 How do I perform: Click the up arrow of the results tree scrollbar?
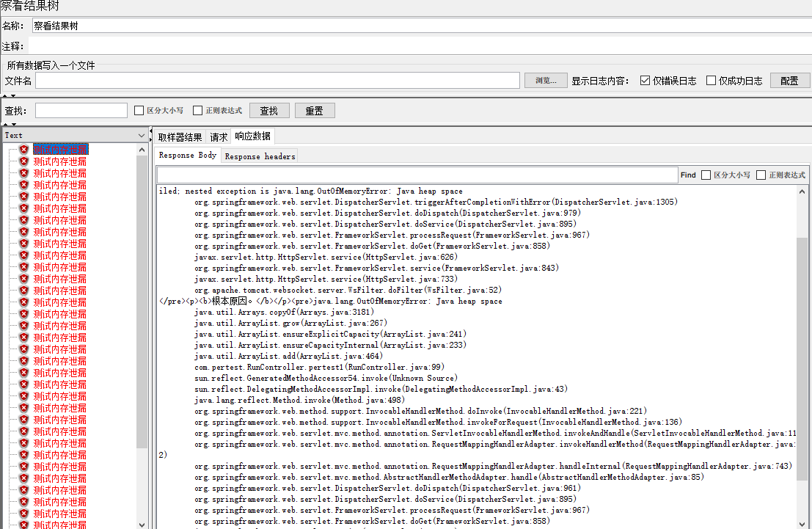click(142, 150)
